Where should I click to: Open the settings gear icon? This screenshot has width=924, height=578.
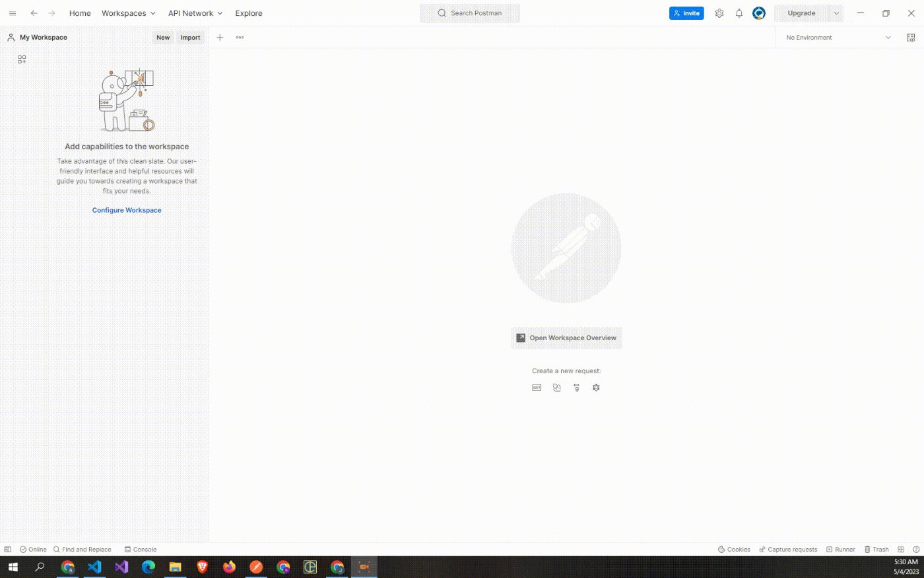pos(719,13)
